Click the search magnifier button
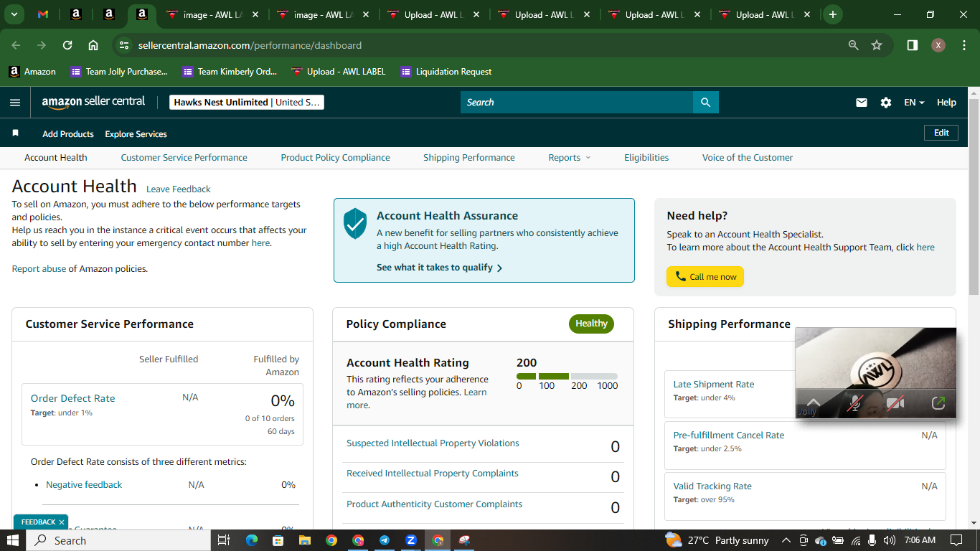 706,103
